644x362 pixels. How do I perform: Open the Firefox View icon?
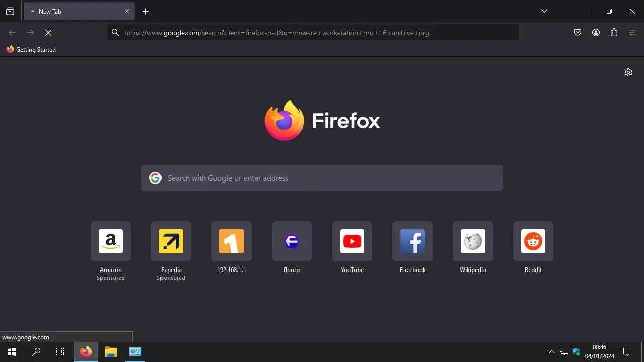[x=10, y=11]
